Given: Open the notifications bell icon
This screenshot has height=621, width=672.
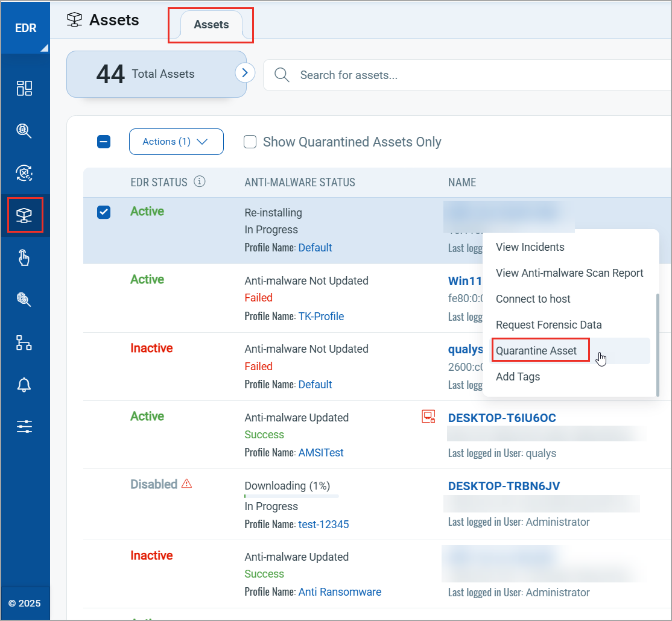Looking at the screenshot, I should pos(25,385).
